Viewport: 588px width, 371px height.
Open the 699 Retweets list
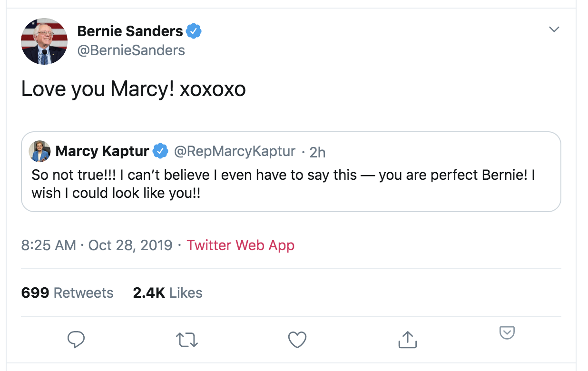tap(68, 293)
